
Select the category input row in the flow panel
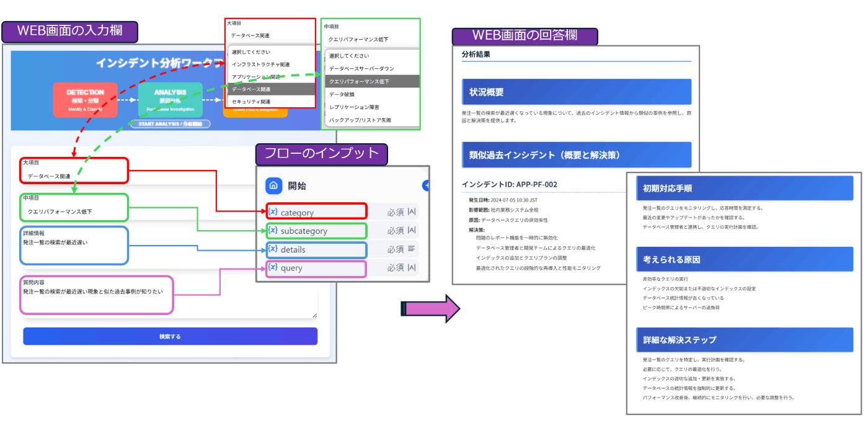pyautogui.click(x=342, y=212)
